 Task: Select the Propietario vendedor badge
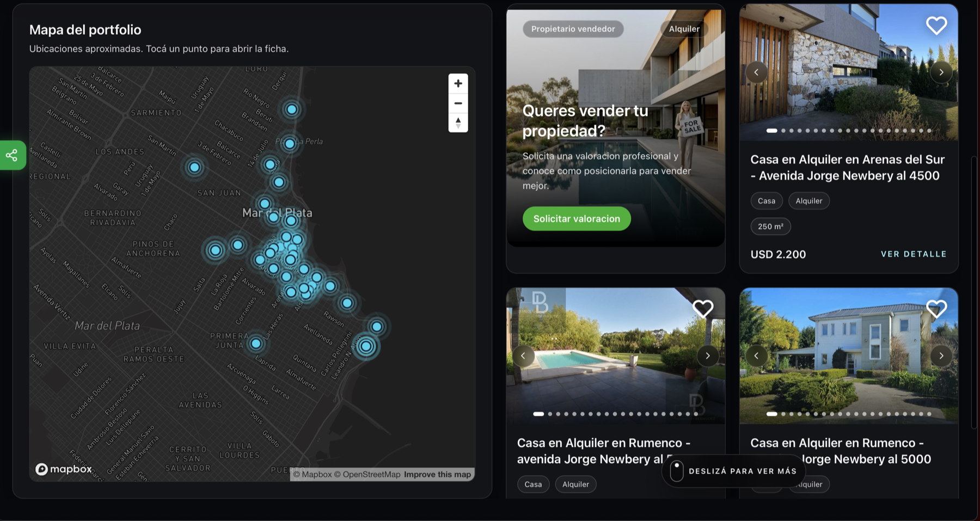click(x=573, y=29)
